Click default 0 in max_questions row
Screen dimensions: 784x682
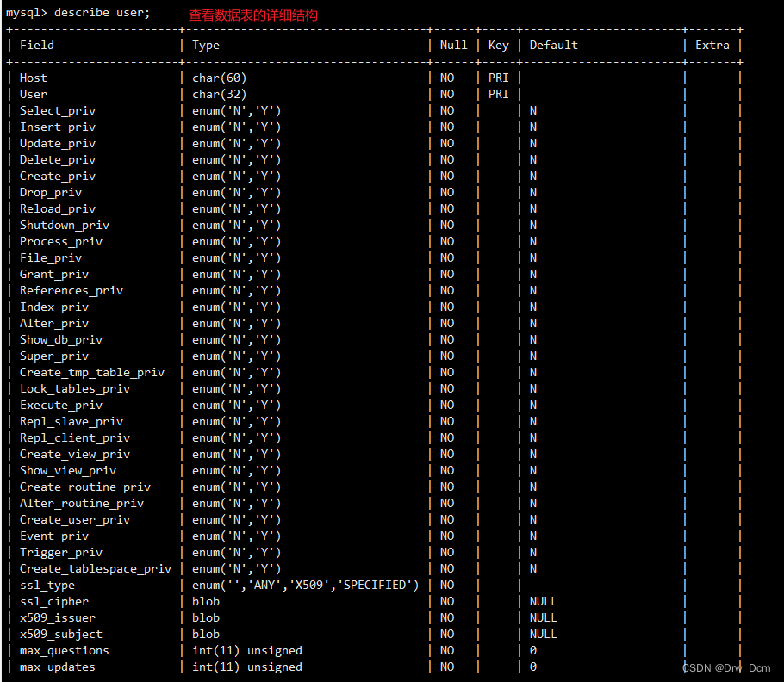click(x=533, y=650)
